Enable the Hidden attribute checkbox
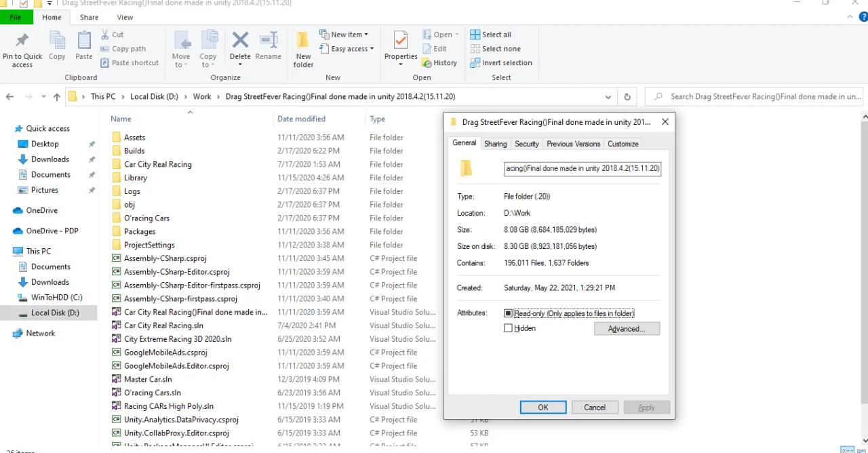 (508, 328)
